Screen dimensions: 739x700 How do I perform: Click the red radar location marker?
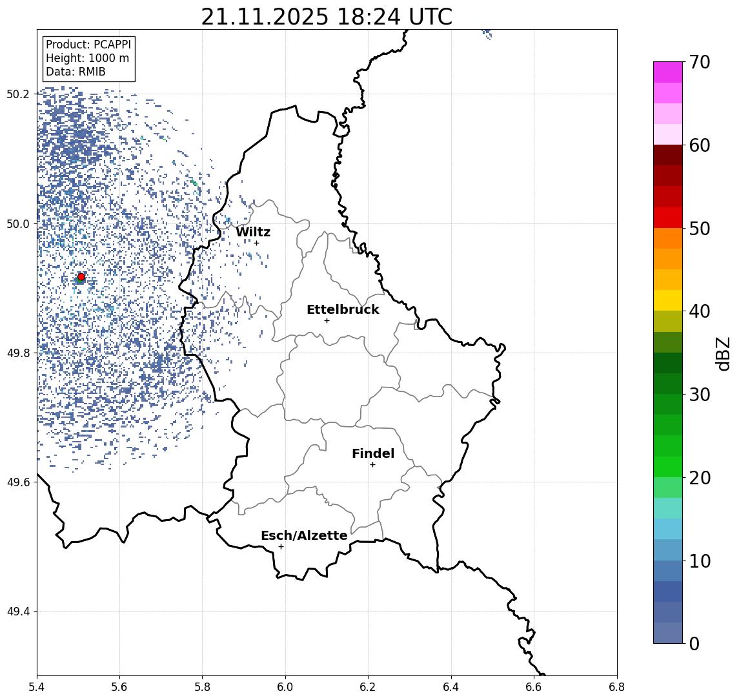tap(81, 277)
